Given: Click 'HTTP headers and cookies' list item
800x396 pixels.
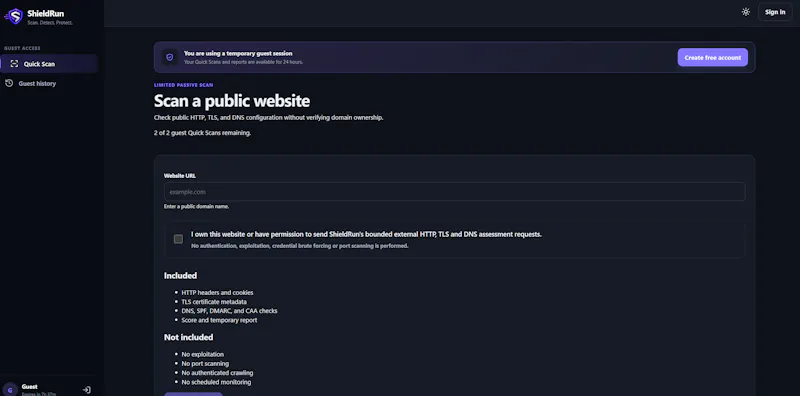Looking at the screenshot, I should 217,292.
